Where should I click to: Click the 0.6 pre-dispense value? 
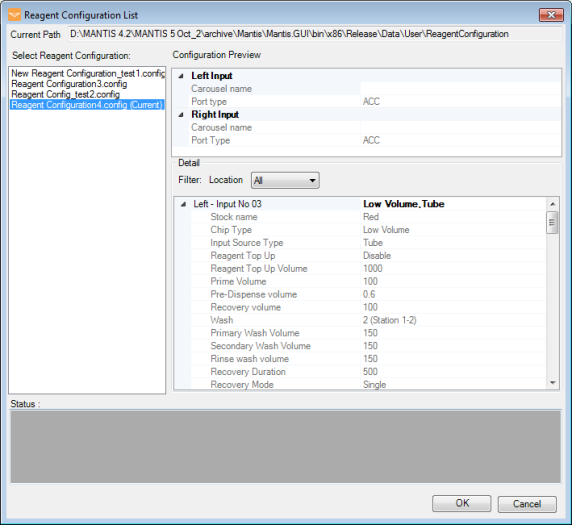369,294
